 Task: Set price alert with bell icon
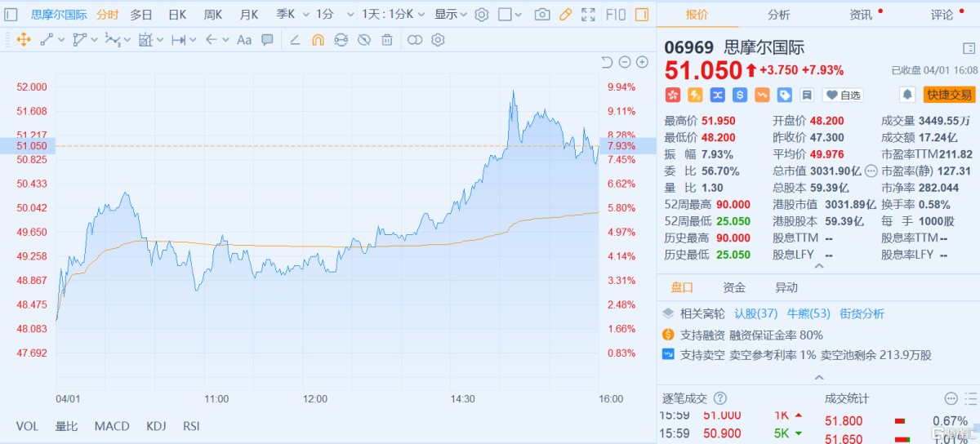pyautogui.click(x=906, y=95)
